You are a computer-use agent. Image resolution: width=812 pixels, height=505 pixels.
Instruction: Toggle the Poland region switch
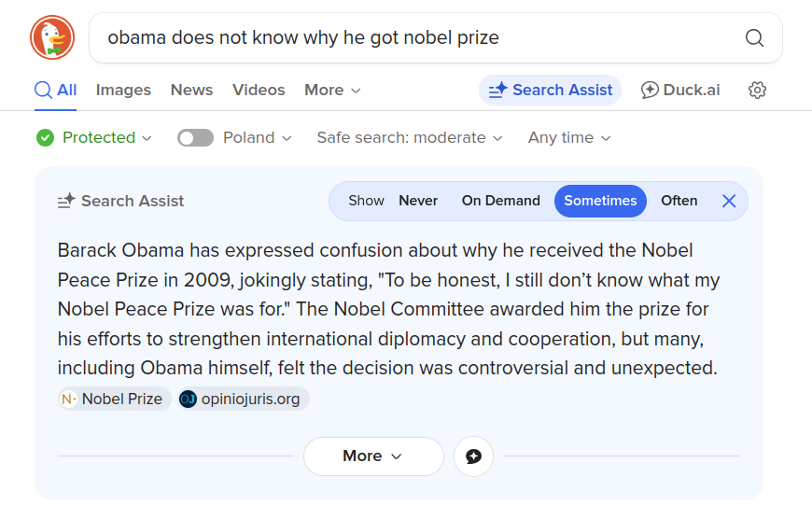pos(195,138)
